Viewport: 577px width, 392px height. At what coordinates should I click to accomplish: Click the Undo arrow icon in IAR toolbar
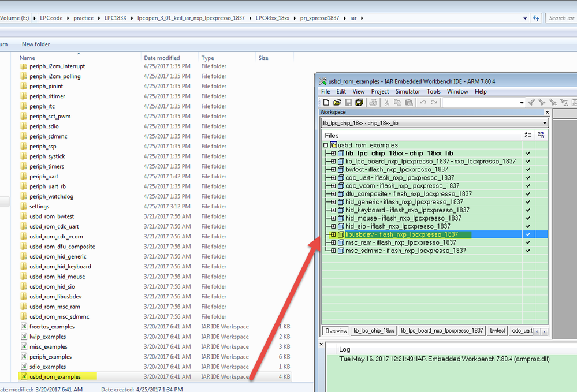423,103
